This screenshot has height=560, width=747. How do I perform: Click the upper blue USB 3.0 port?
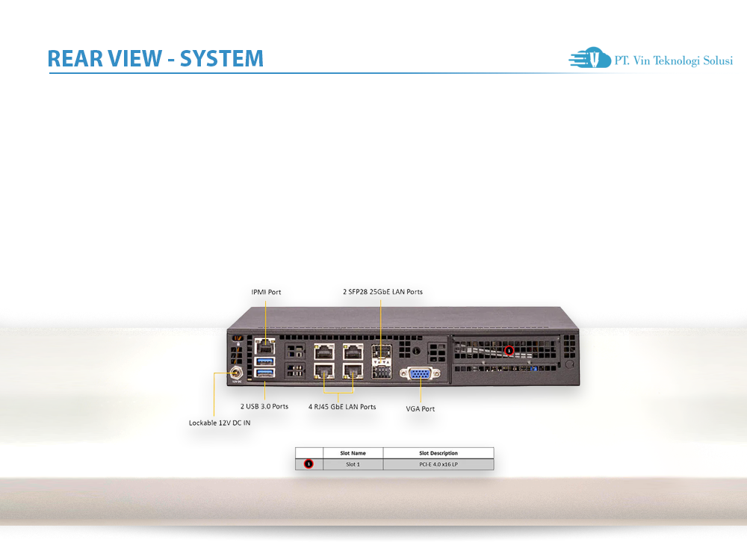(265, 361)
